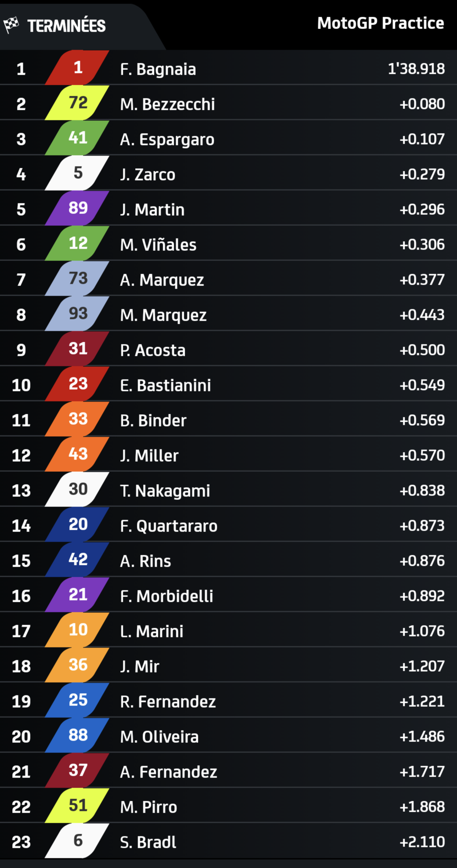The width and height of the screenshot is (457, 868).
Task: Click the yellow number 72 badge
Action: [x=77, y=102]
